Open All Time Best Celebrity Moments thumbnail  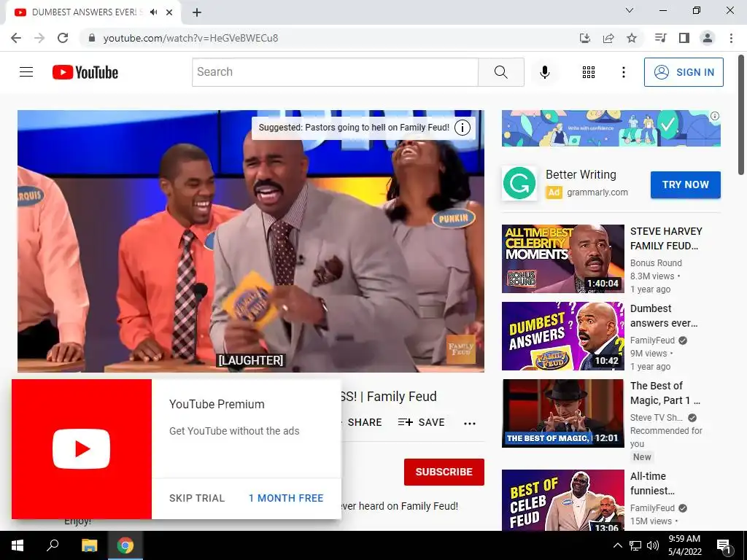pyautogui.click(x=562, y=259)
